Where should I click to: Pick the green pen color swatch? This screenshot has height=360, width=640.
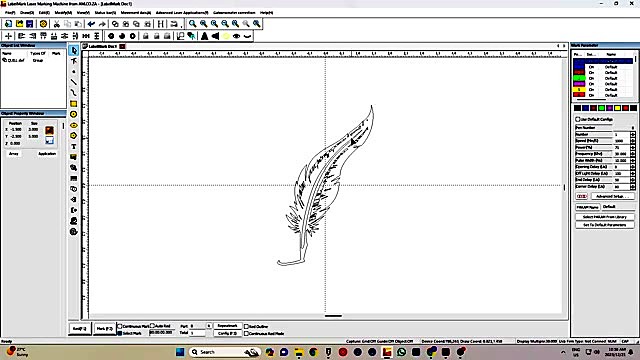pos(601,108)
